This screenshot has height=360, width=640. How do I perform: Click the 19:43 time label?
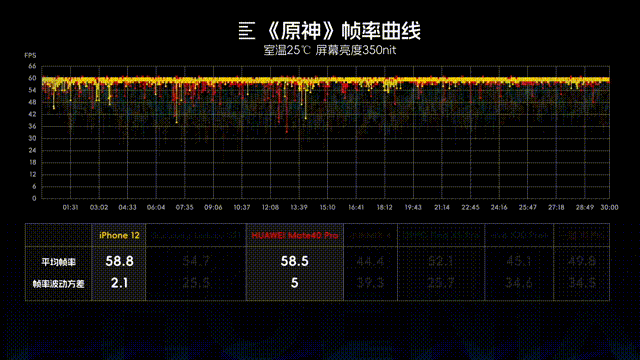413,207
